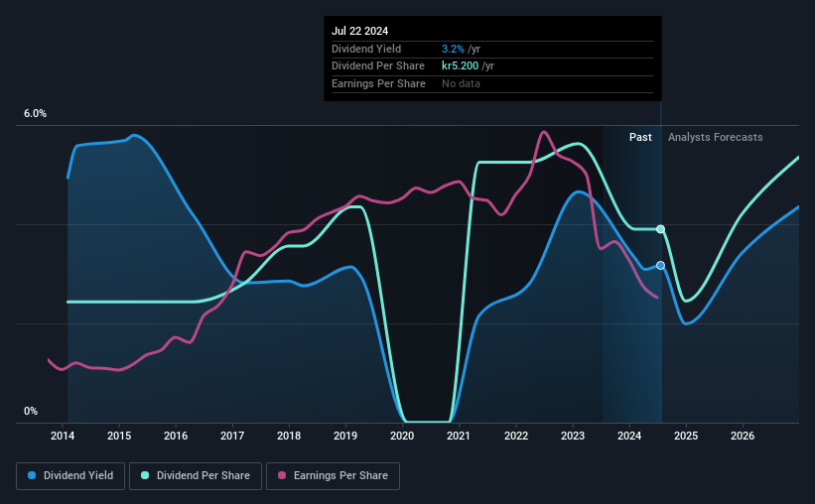Click the 2022 x-axis label
This screenshot has height=504, width=815.
516,436
